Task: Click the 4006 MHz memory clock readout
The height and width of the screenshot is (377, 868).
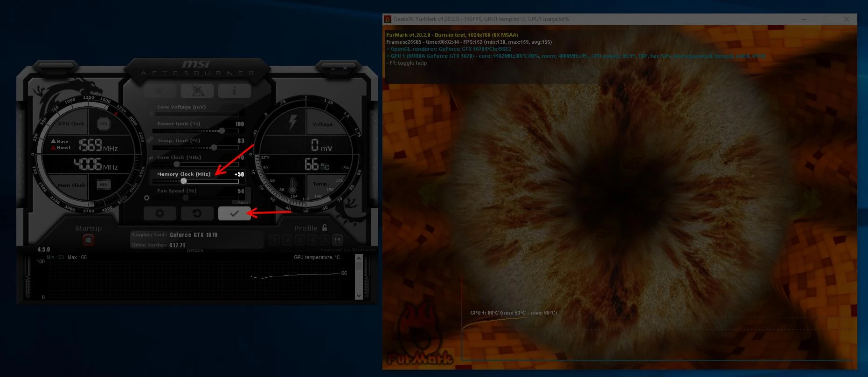Action: point(96,164)
